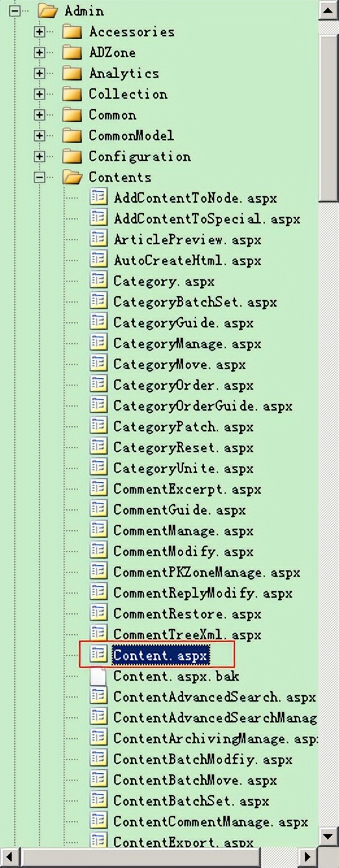
Task: Click the blank Content.aspx.bak file icon
Action: coord(98,675)
